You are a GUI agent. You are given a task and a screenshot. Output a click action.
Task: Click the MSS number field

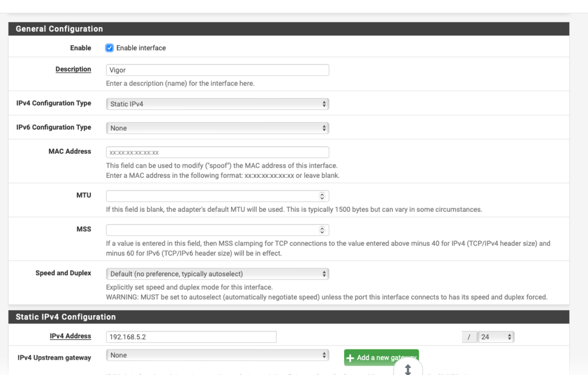(x=217, y=230)
